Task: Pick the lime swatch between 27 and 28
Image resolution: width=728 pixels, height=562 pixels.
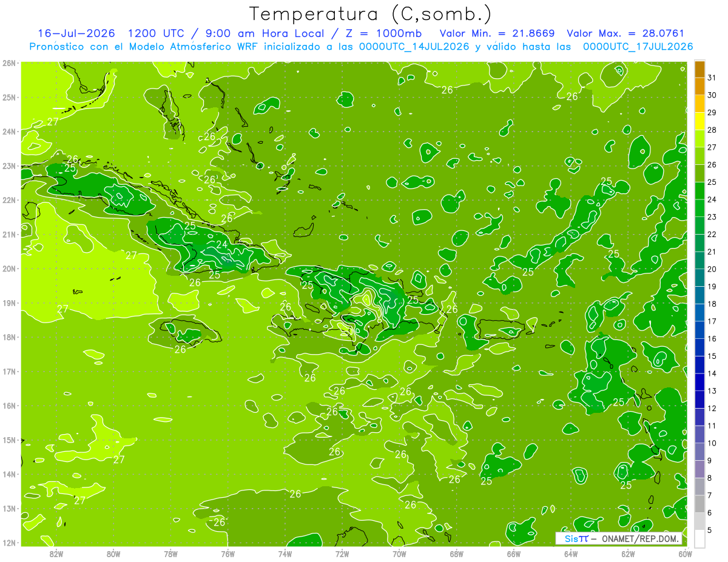Action: pos(699,139)
